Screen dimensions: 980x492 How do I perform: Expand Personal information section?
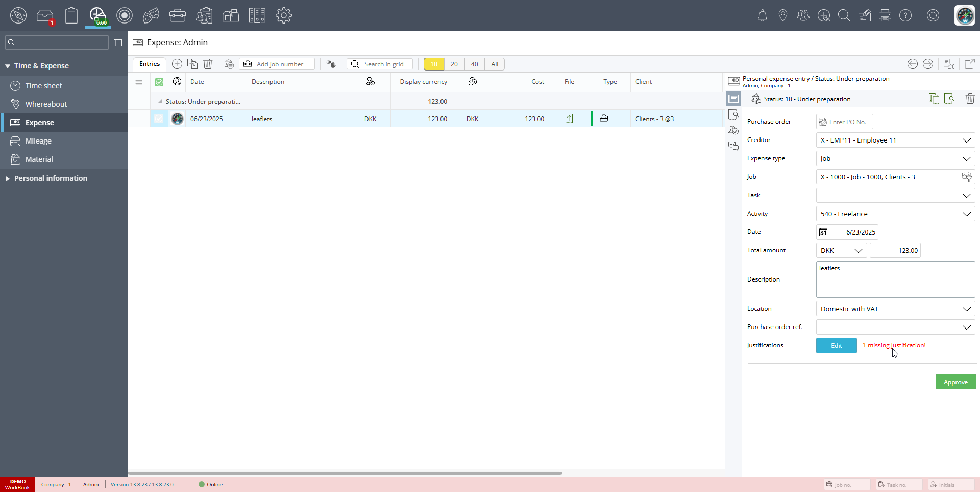point(51,178)
